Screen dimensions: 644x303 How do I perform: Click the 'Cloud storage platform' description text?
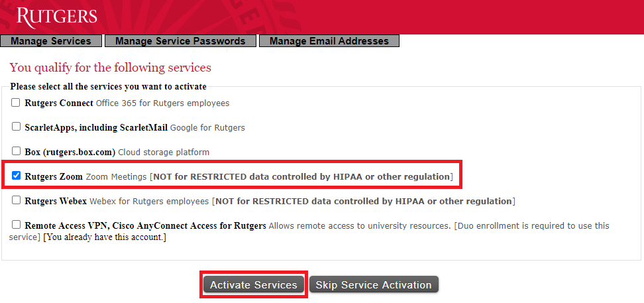(164, 152)
